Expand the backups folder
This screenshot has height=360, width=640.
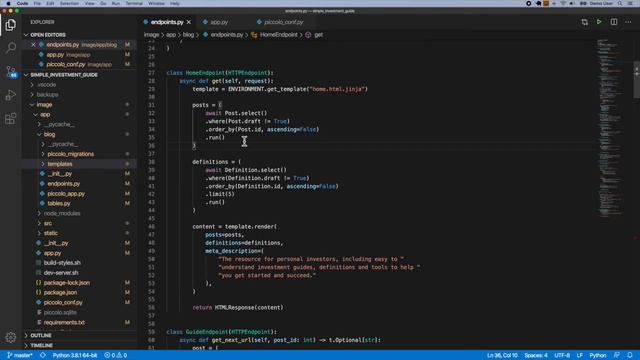80,94
